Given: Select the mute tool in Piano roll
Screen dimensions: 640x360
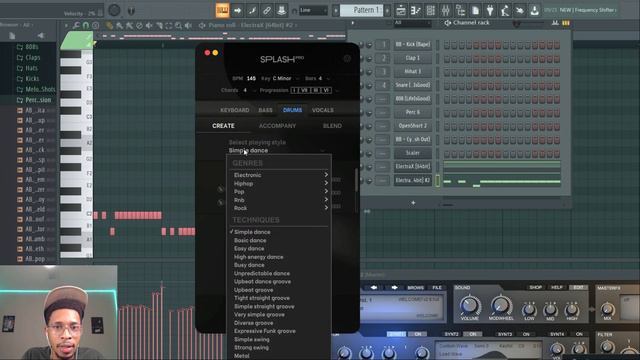Looking at the screenshot, I should pyautogui.click(x=149, y=25).
